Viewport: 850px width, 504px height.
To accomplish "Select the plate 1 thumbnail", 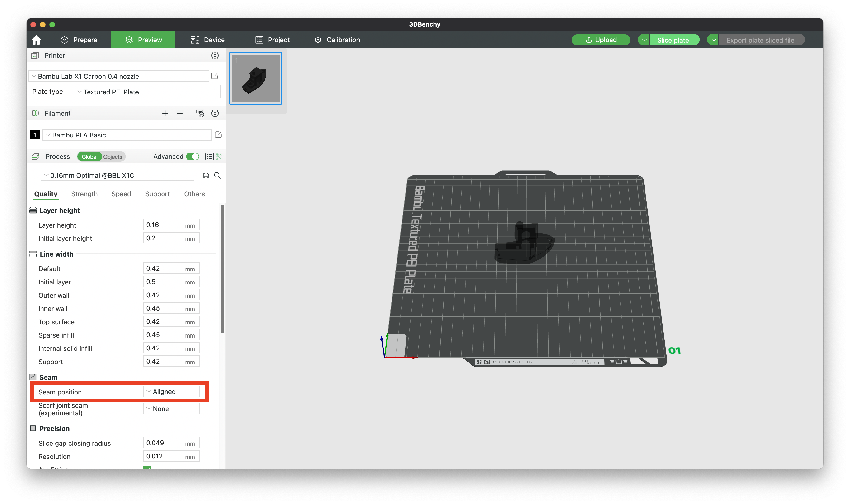I will point(256,78).
